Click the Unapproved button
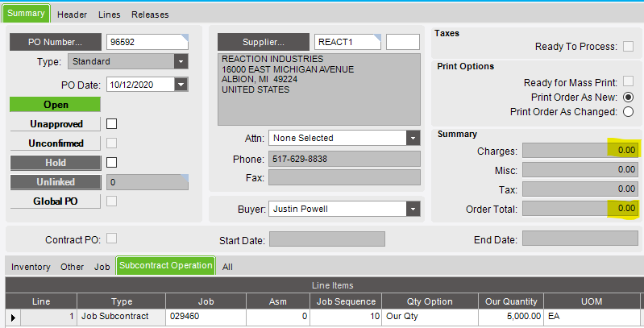Viewport: 644px width, 328px height. [55, 123]
